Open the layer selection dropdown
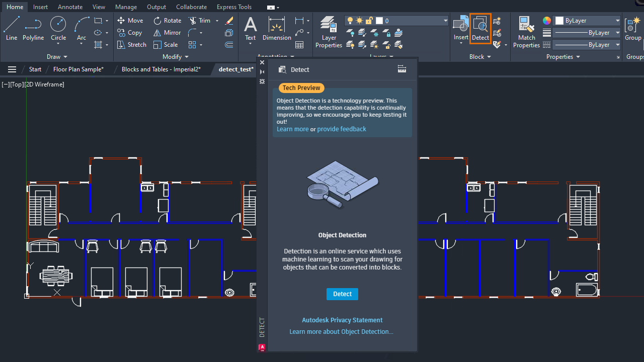Image resolution: width=644 pixels, height=362 pixels. point(445,21)
